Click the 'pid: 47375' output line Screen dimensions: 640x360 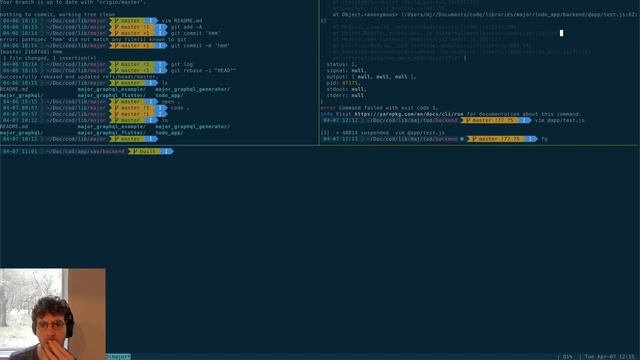tap(343, 83)
